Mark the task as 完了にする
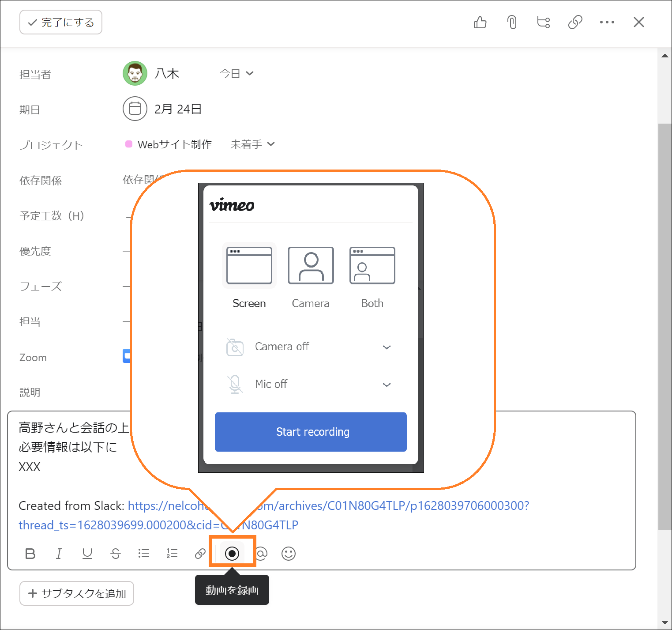Viewport: 672px width, 630px height. tap(61, 22)
